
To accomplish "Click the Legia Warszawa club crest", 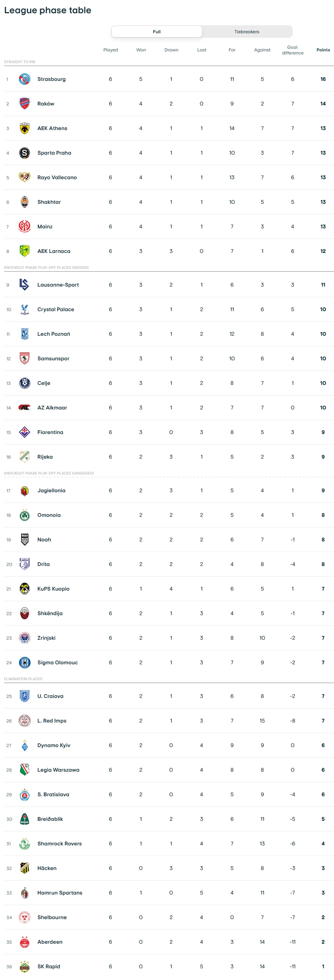I will pos(24,770).
